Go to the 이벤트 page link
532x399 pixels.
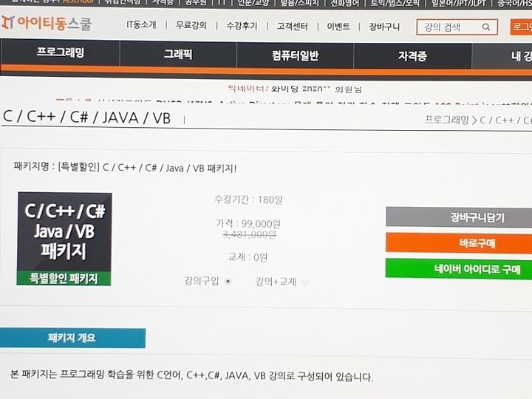coord(338,27)
